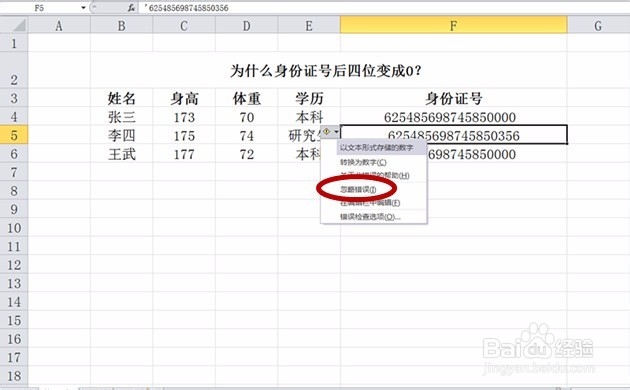630x390 pixels.
Task: Choose 关于此错误的帮助(H) menu entry
Action: point(374,176)
